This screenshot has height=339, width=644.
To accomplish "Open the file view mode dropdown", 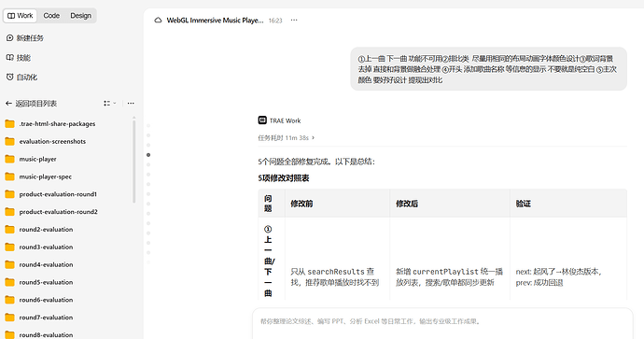I will pos(109,104).
